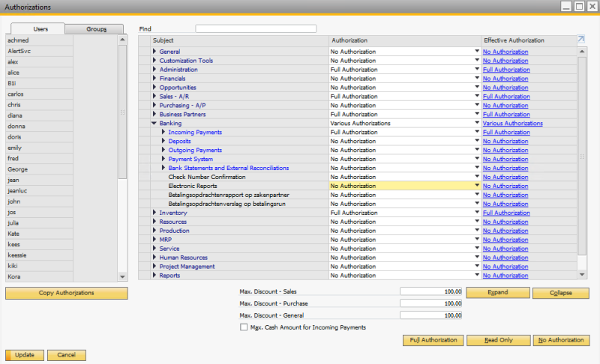Screen dimensions: 600x364
Task: Open the Sales - A/R authorization dropdown
Action: point(476,97)
